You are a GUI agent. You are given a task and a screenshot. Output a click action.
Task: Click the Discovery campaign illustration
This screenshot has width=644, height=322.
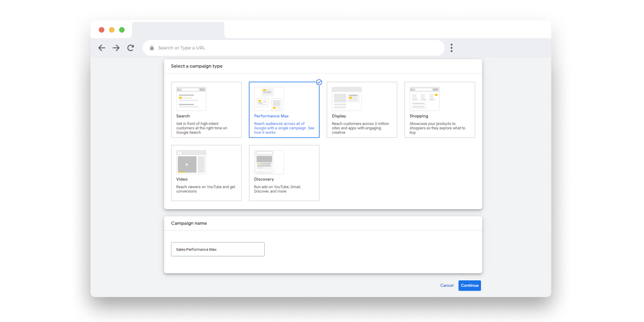pyautogui.click(x=269, y=162)
